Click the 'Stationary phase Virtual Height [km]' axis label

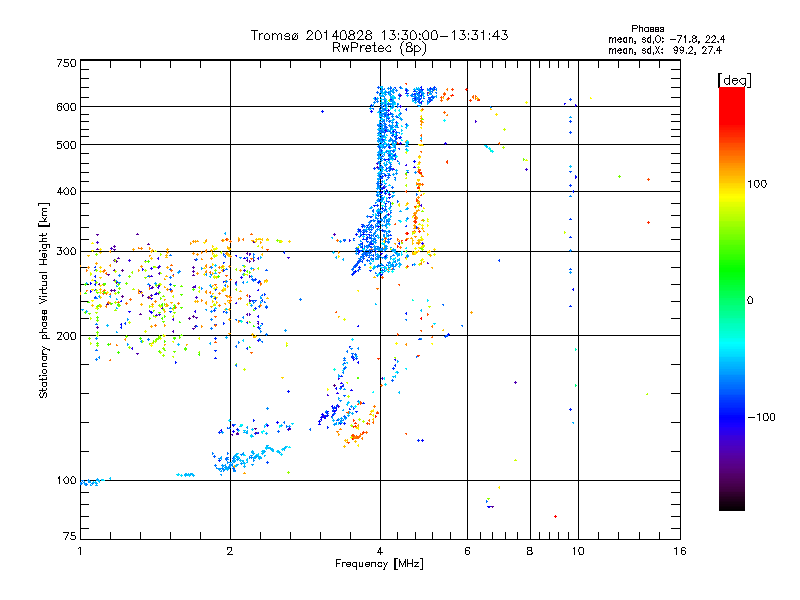[x=43, y=301]
